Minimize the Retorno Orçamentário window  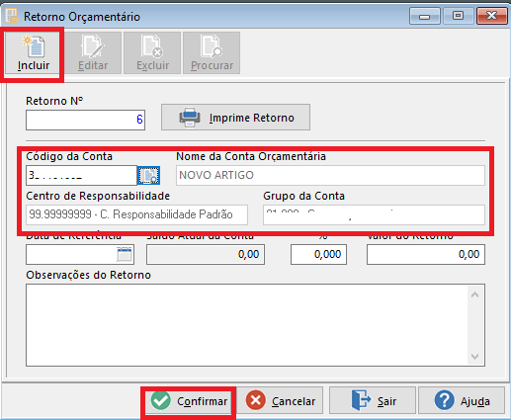coord(425,16)
